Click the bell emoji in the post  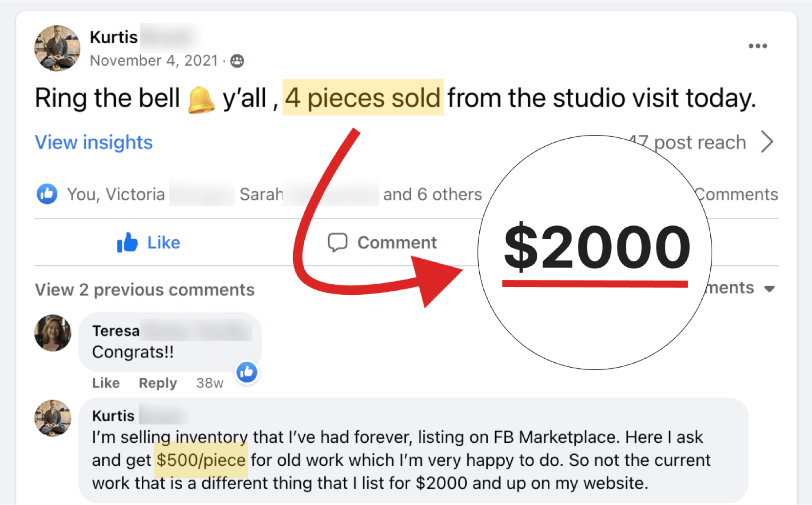[x=201, y=100]
